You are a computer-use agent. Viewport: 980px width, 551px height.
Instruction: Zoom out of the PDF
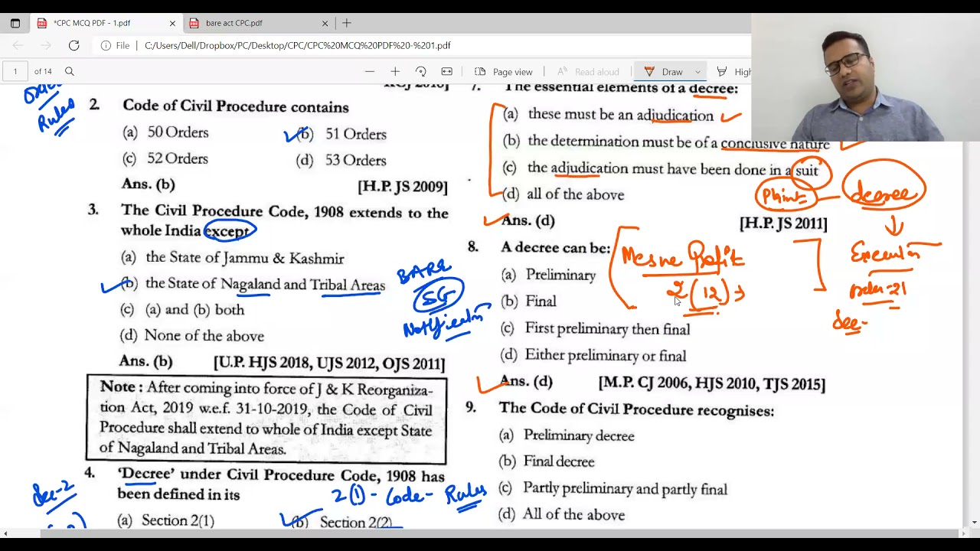point(370,71)
